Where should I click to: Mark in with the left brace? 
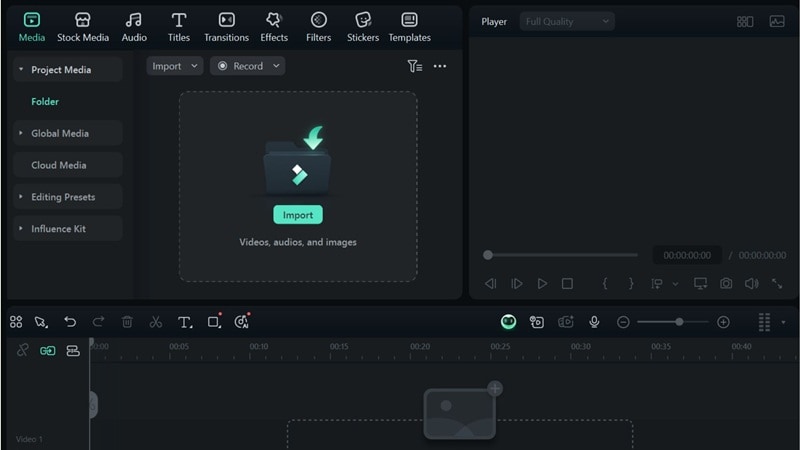point(605,283)
